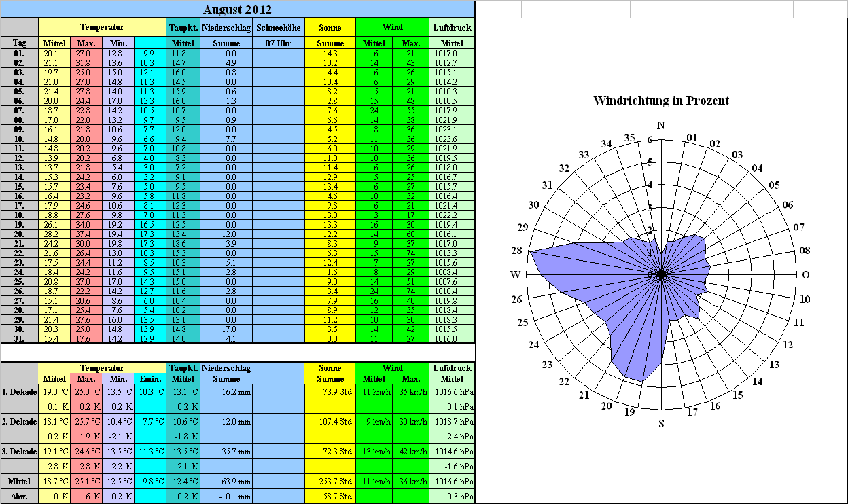
Task: Click the day label '01.' in the Tag column
Action: tap(20, 53)
